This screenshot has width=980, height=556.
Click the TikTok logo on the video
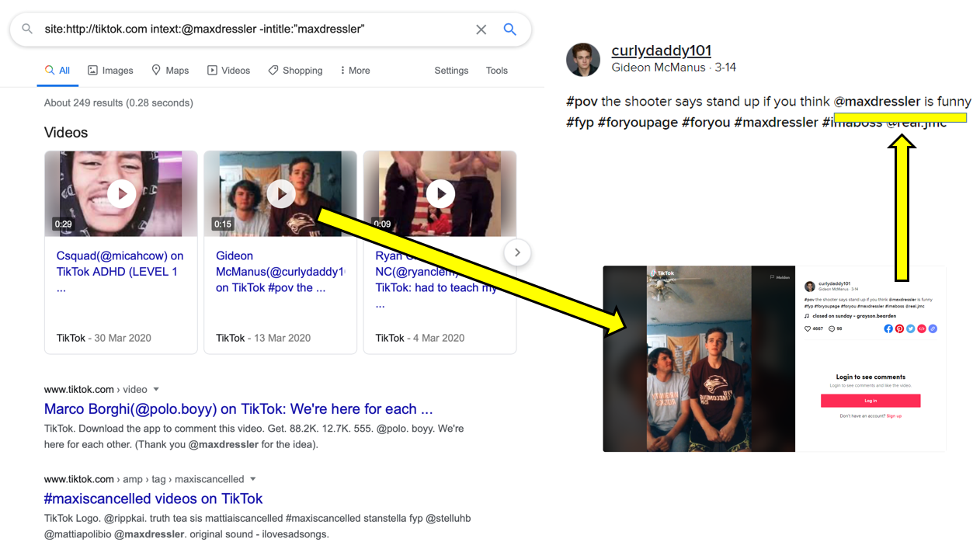click(x=662, y=273)
